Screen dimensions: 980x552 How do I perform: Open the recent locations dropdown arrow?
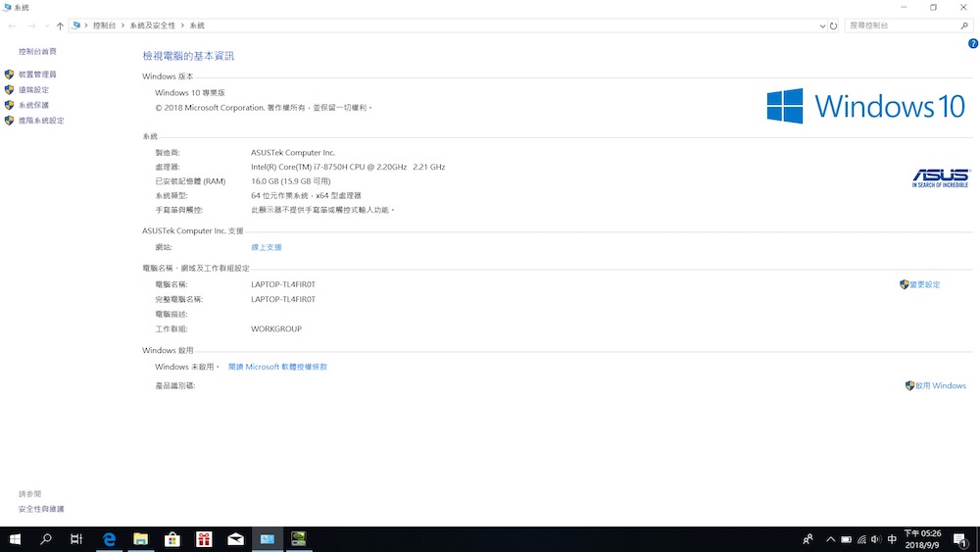47,26
